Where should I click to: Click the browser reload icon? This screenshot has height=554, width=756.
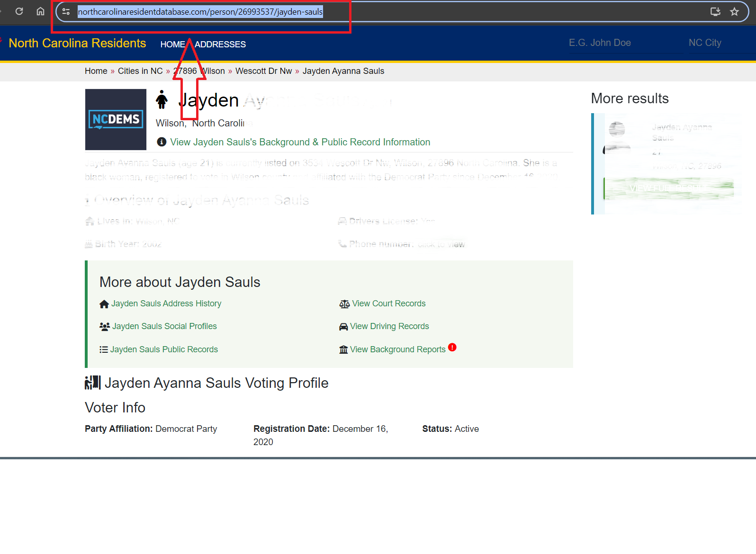point(19,11)
